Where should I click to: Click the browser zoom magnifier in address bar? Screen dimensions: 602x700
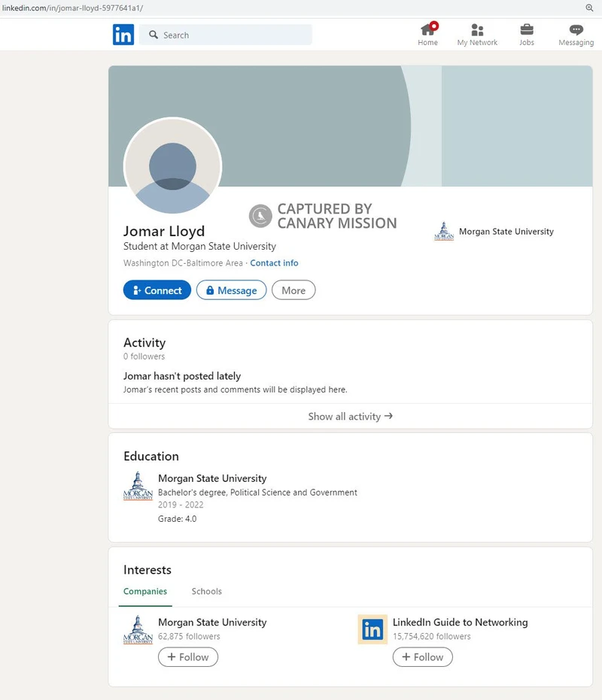pos(589,8)
